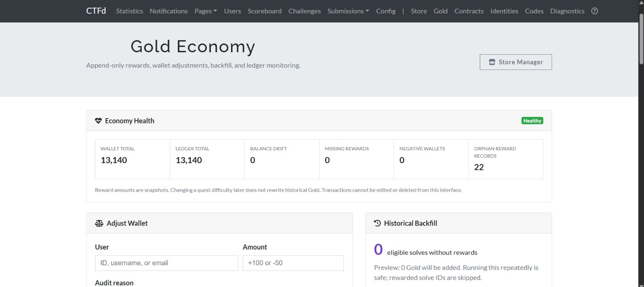The image size is (644, 287).
Task: Click the Adjust Wallet panel title
Action: click(127, 223)
